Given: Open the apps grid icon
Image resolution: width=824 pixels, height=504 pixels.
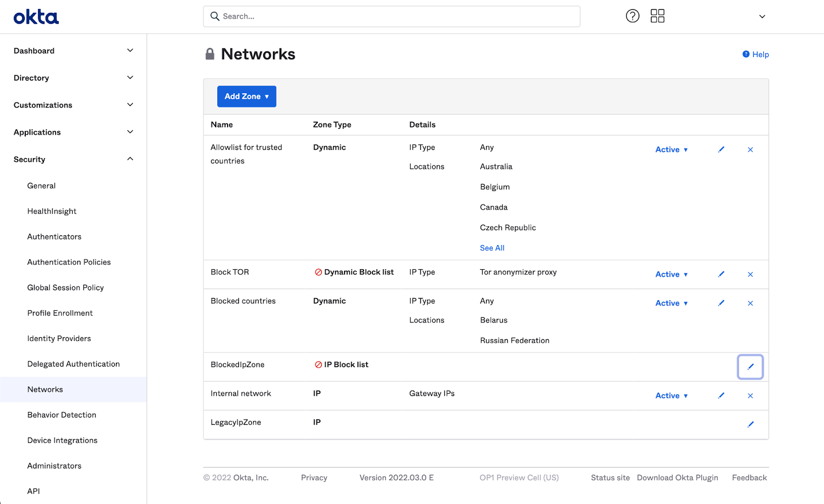Looking at the screenshot, I should pyautogui.click(x=658, y=16).
